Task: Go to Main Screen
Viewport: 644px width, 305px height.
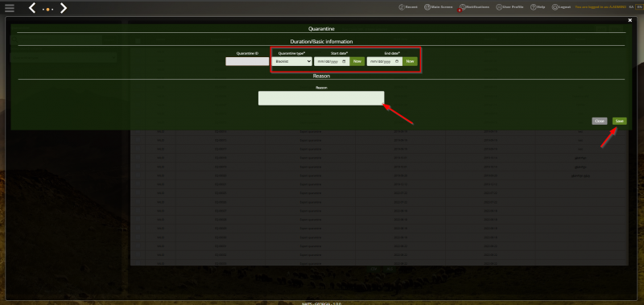Action: coord(438,7)
